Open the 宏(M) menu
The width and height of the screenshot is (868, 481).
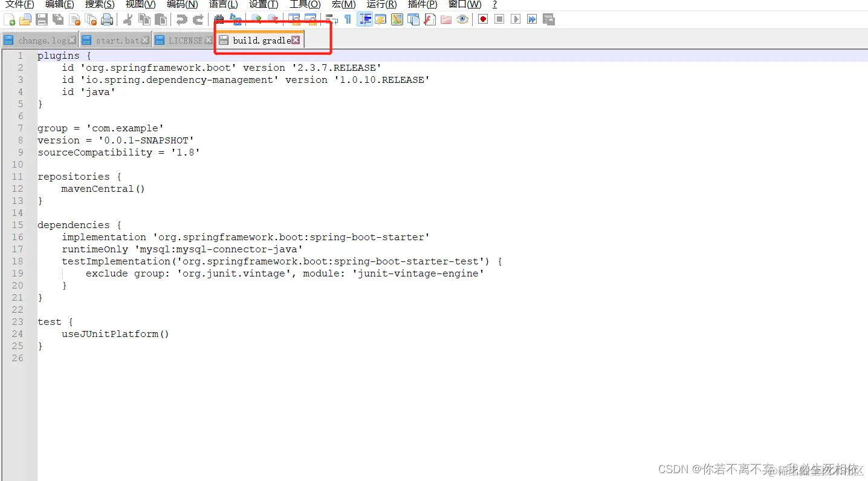pos(343,4)
